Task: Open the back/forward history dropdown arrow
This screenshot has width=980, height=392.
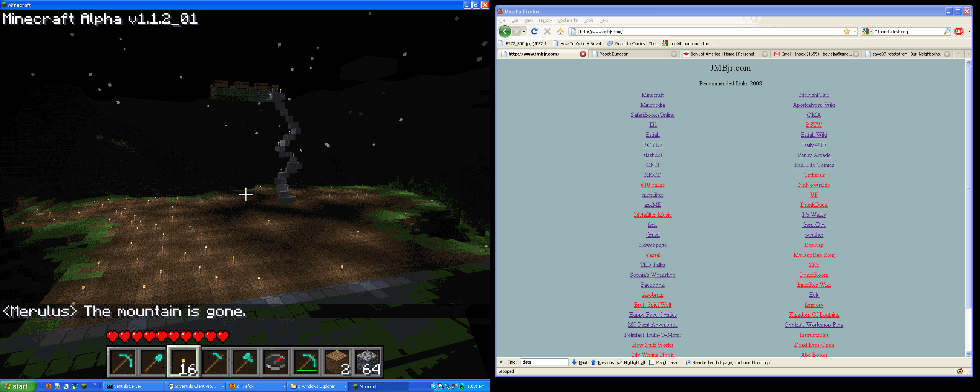Action: point(524,31)
